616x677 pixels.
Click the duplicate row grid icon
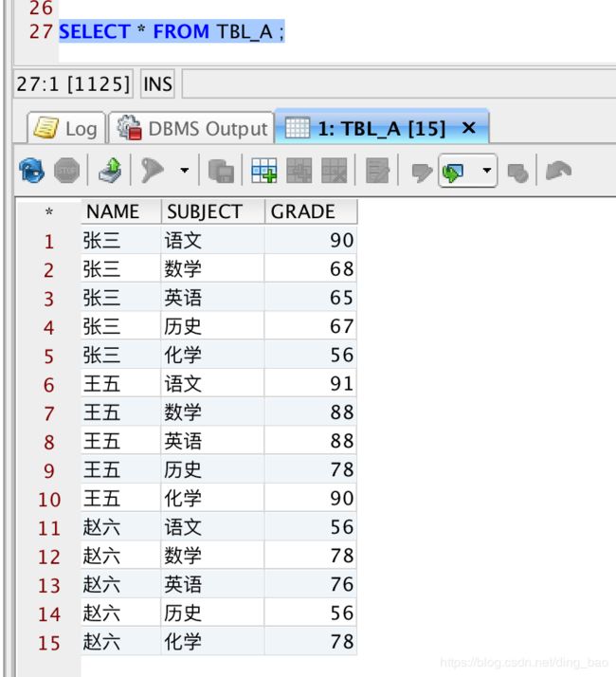[x=299, y=171]
